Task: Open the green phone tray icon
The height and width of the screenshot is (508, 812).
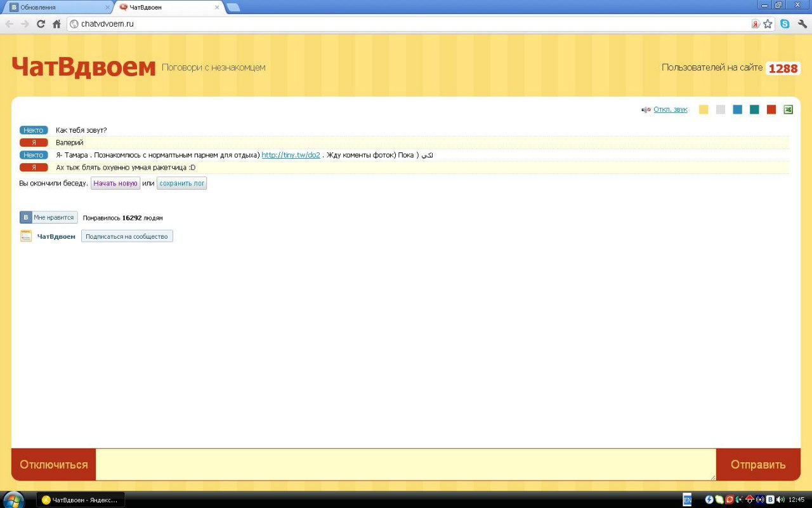Action: click(740, 500)
